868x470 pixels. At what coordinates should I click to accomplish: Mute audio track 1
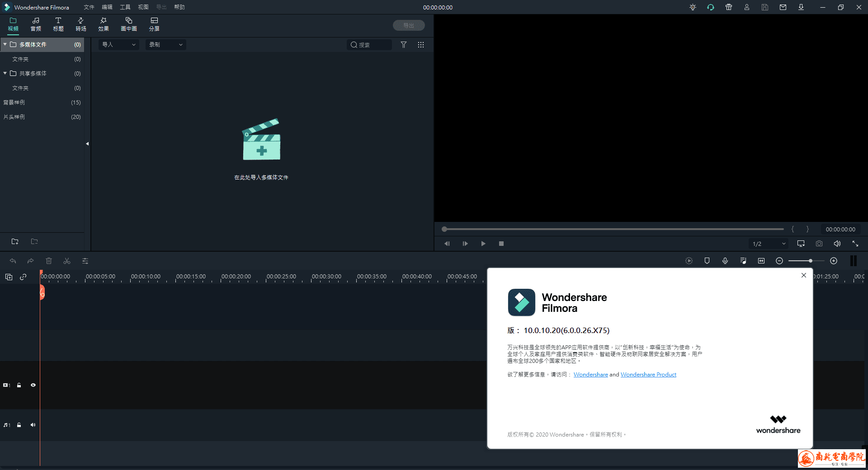click(33, 425)
